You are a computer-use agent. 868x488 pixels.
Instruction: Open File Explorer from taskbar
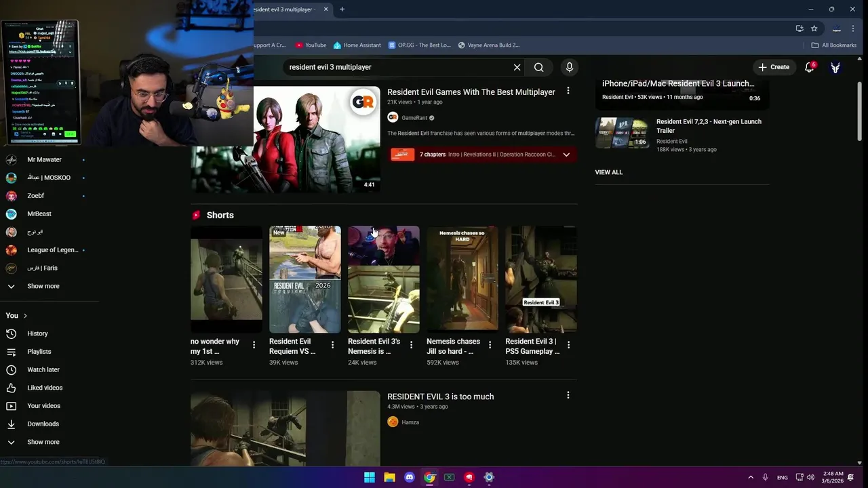(x=389, y=477)
